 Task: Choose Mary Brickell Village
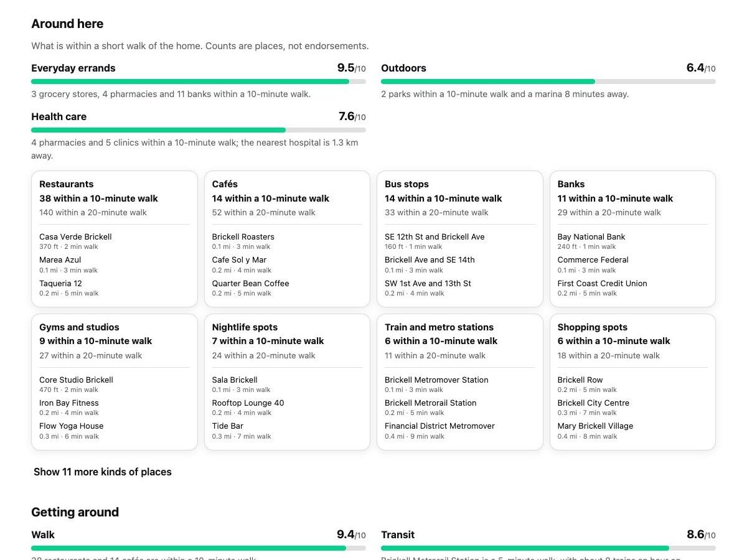point(595,426)
